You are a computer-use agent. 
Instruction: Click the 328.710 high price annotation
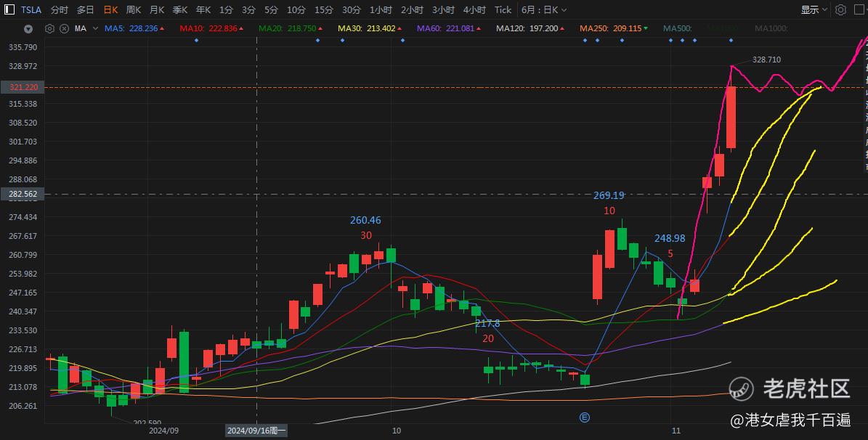pos(767,60)
